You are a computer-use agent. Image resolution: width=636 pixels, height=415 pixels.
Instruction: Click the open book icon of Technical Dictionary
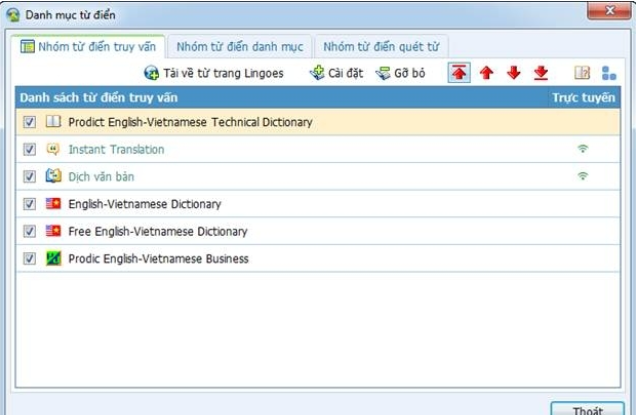(x=53, y=121)
